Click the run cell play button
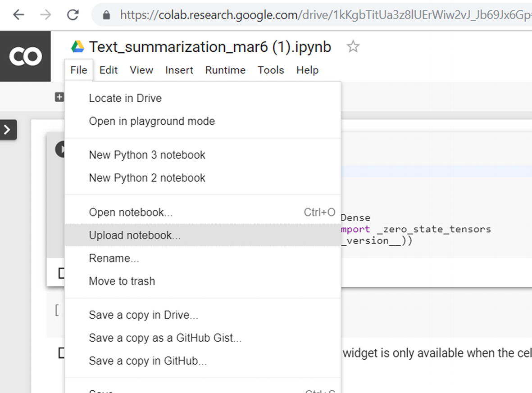 coord(60,149)
